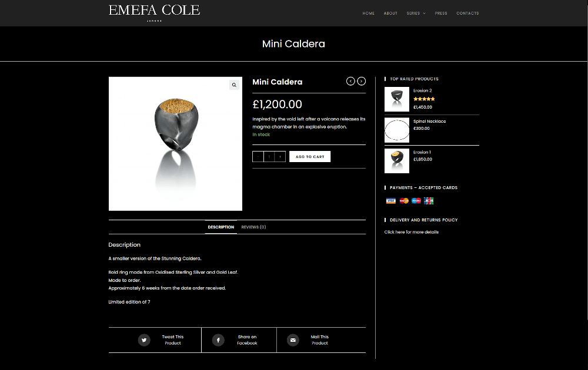Click Share on Facebook link

click(x=247, y=340)
